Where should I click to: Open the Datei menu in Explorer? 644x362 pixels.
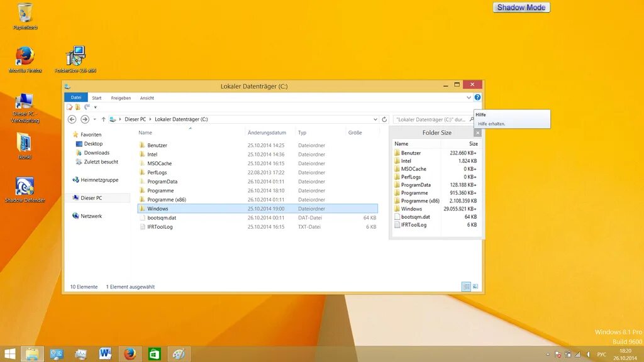(76, 97)
